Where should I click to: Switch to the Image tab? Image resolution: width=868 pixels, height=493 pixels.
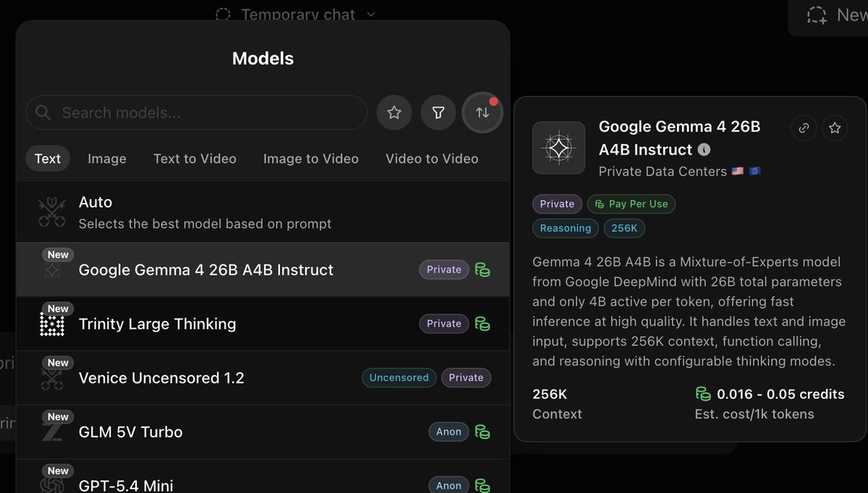coord(107,158)
